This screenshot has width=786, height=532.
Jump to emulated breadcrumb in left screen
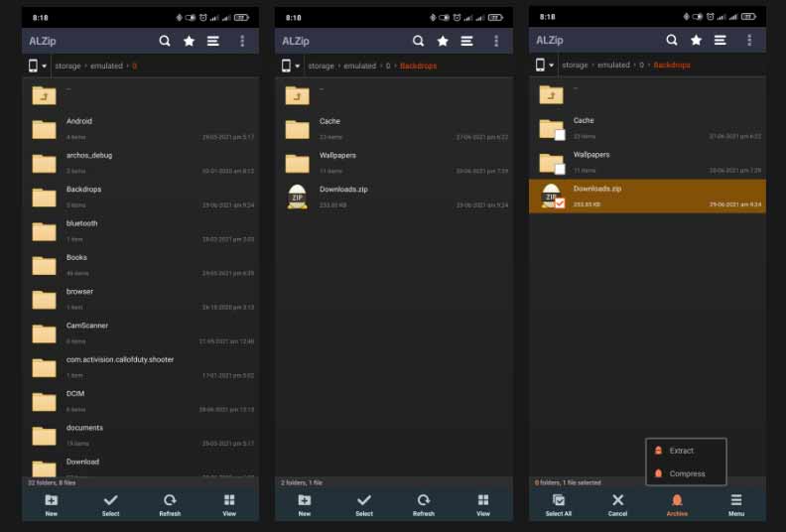106,66
